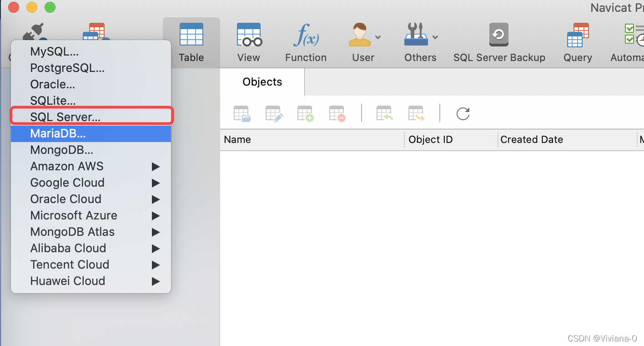Open the Others toolbar button
Viewport: 644px width, 346px height.
coord(420,43)
